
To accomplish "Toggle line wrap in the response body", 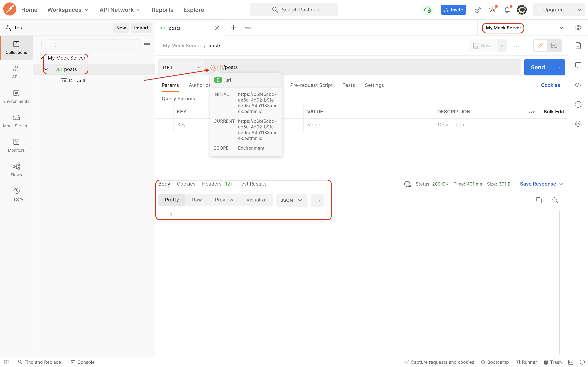I will click(x=317, y=200).
